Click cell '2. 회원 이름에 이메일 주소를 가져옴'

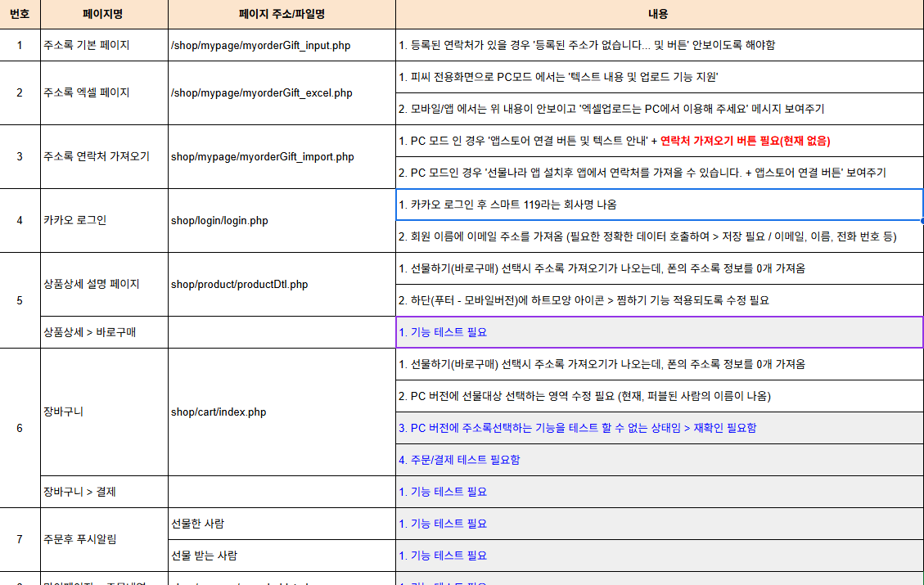point(660,236)
